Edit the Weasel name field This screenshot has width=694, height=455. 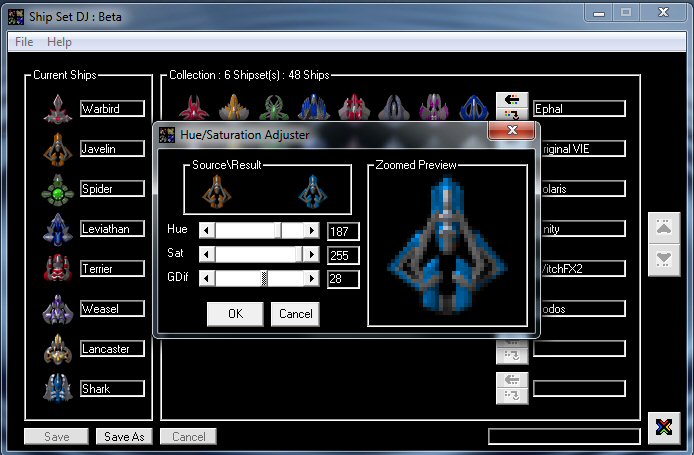(112, 308)
